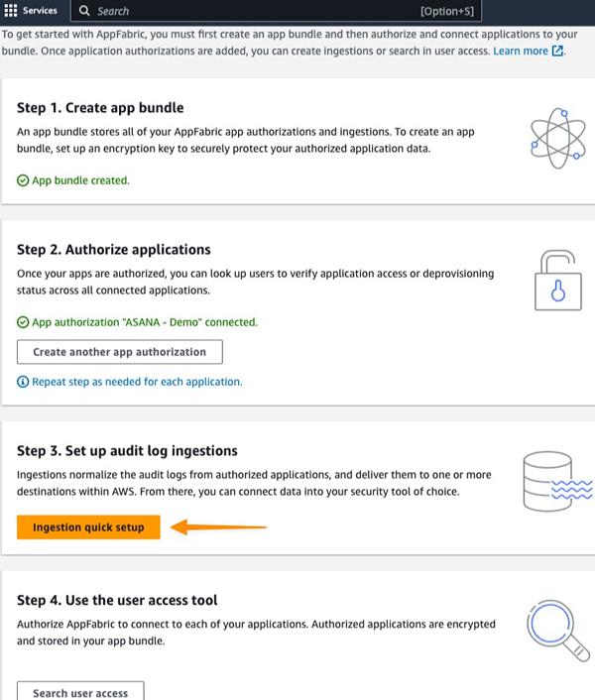The image size is (595, 700).
Task: Click the atom icon in Step 1
Action: 558,134
